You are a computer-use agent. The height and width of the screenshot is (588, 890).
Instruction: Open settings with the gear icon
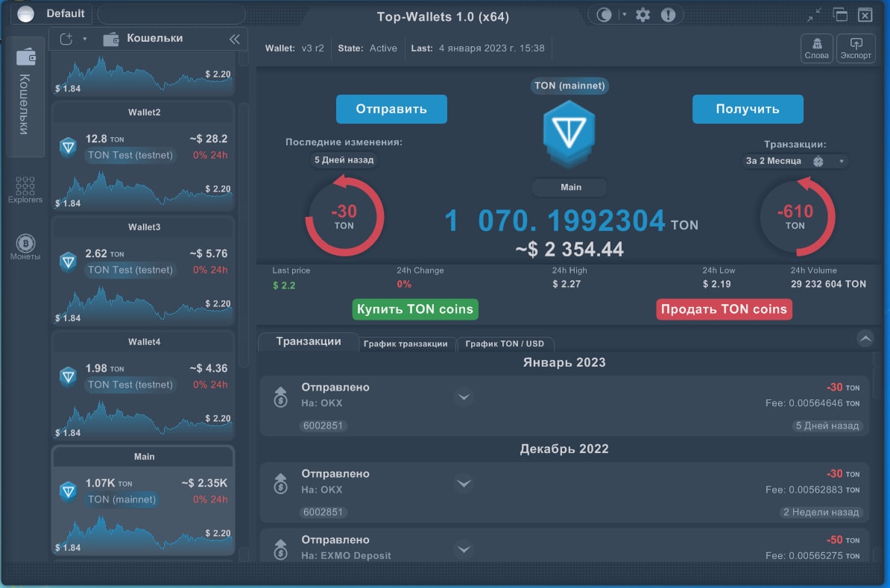click(x=643, y=15)
